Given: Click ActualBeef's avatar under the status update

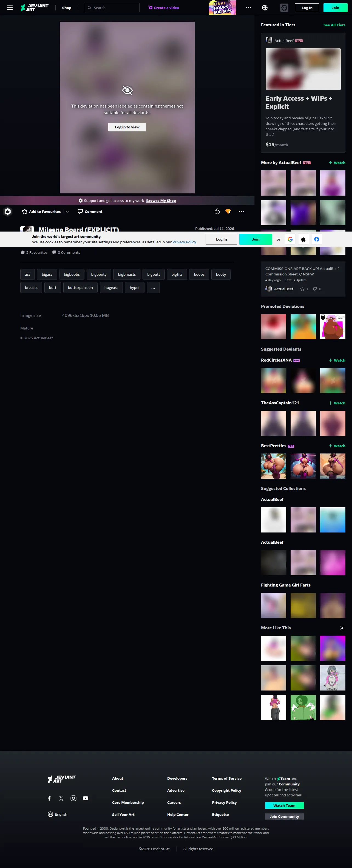Looking at the screenshot, I should pos(269,289).
